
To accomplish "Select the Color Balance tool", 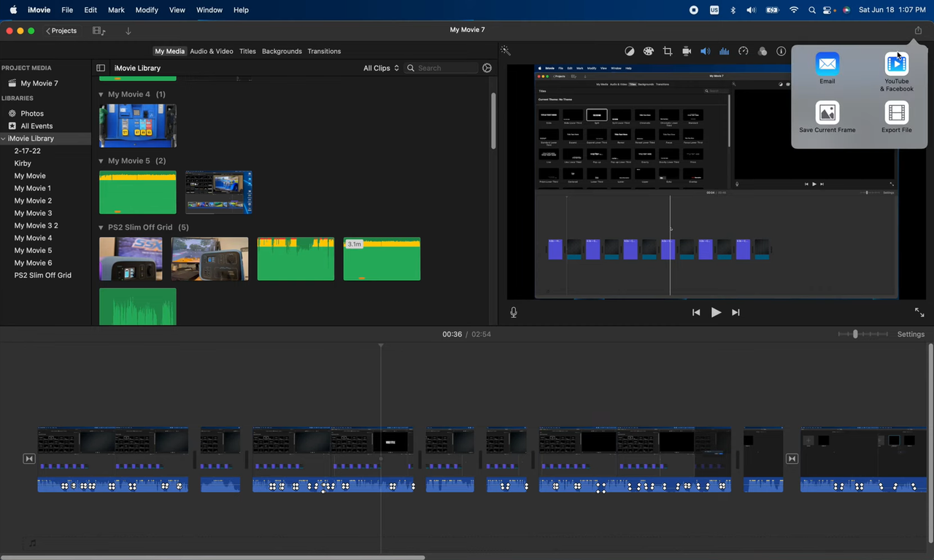I will (630, 51).
